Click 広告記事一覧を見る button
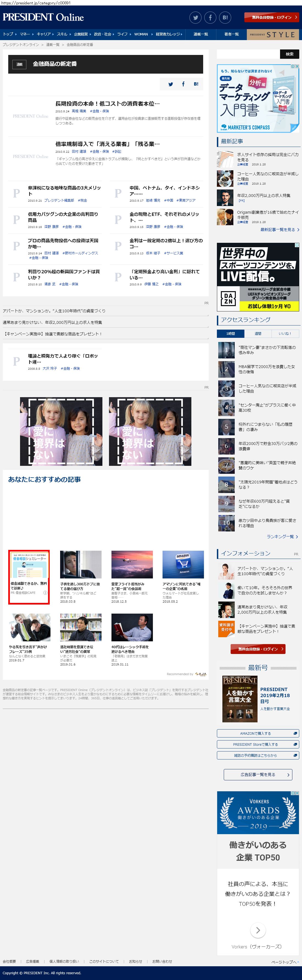 pyautogui.click(x=258, y=775)
